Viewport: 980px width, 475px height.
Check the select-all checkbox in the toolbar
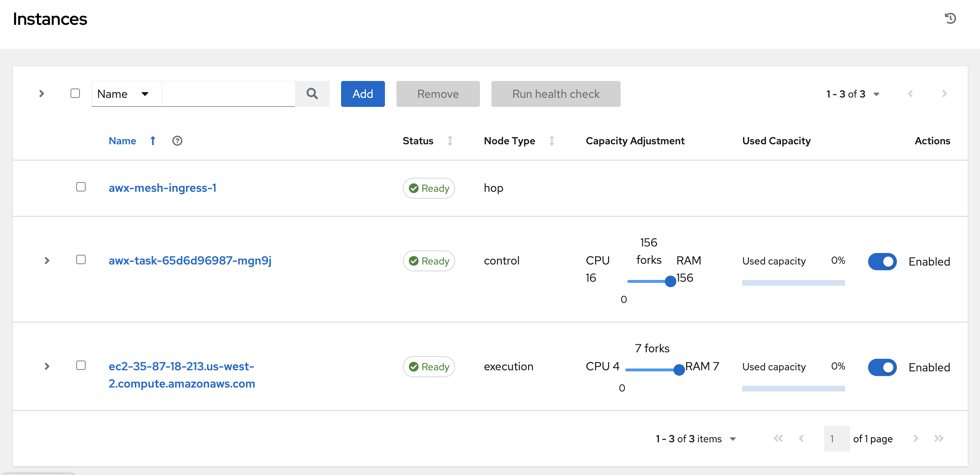75,93
